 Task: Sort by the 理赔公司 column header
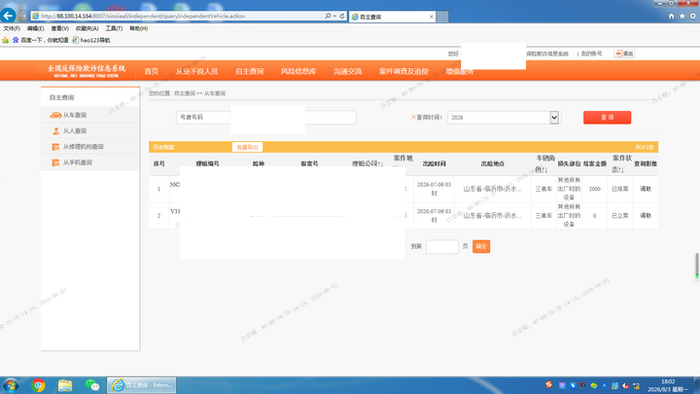[367, 164]
